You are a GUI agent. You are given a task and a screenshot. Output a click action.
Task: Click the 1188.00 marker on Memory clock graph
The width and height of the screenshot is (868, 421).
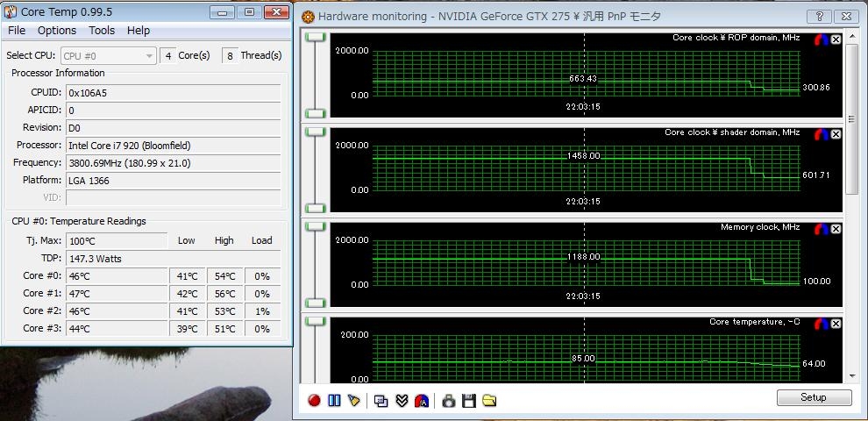[x=583, y=257]
